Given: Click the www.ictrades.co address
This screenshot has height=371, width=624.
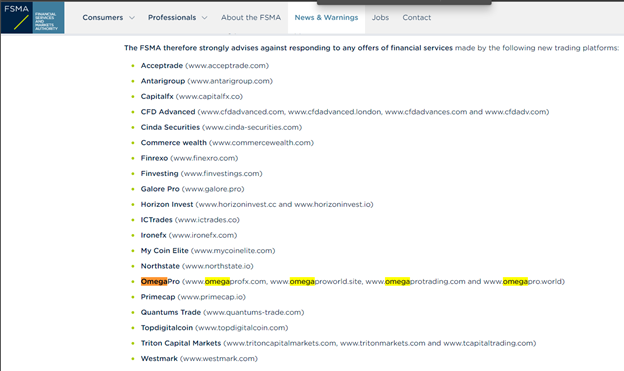Looking at the screenshot, I should click(x=207, y=220).
